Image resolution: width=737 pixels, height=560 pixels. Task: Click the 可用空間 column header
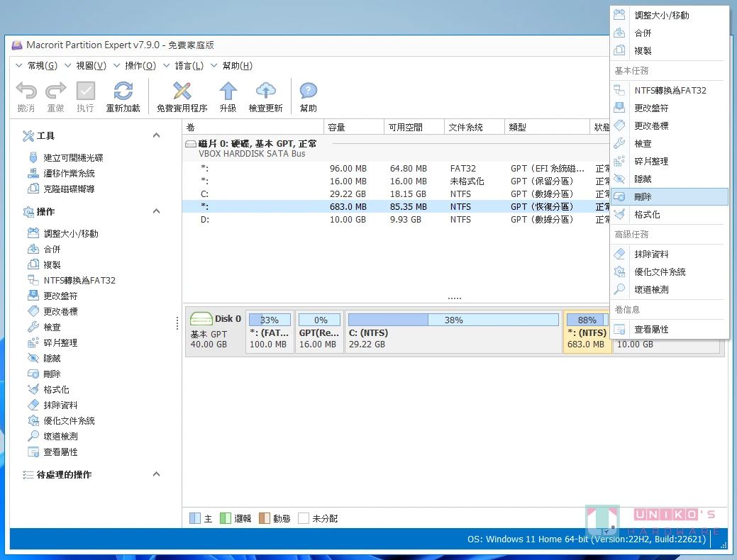(x=414, y=127)
